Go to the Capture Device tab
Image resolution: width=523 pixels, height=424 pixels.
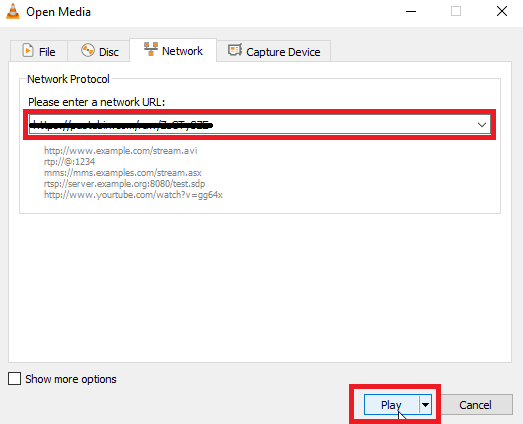(x=274, y=51)
